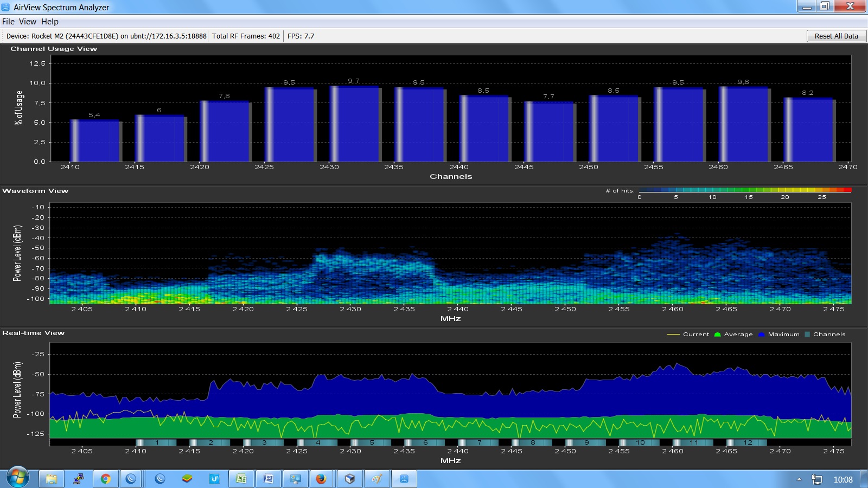Open the network connection taskbar icon
The image size is (868, 488).
click(79, 479)
